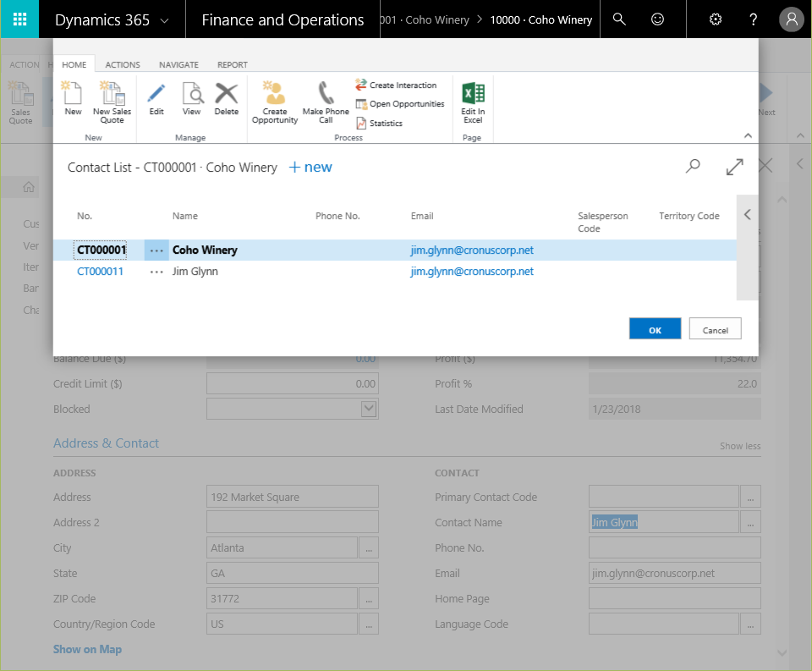The height and width of the screenshot is (671, 812).
Task: Open Contact Name lookup button
Action: 750,522
